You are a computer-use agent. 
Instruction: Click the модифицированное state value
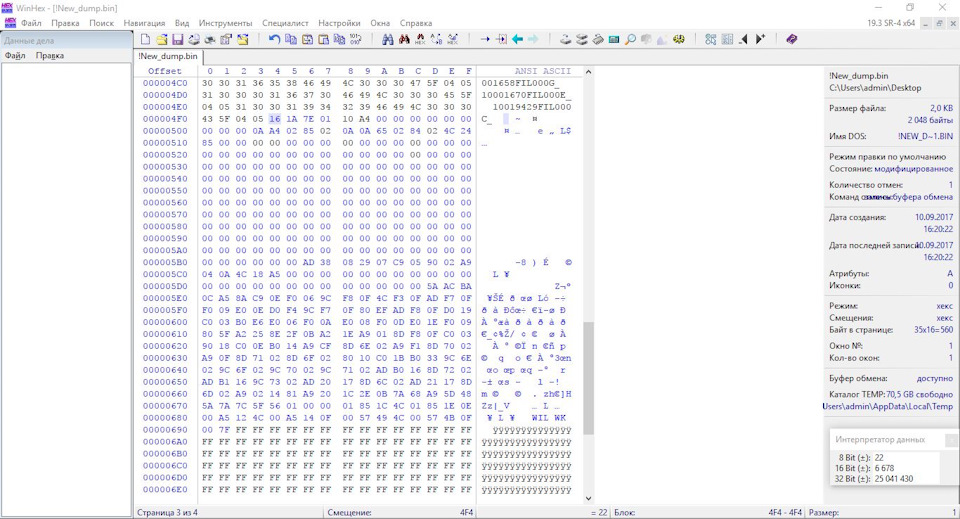913,168
